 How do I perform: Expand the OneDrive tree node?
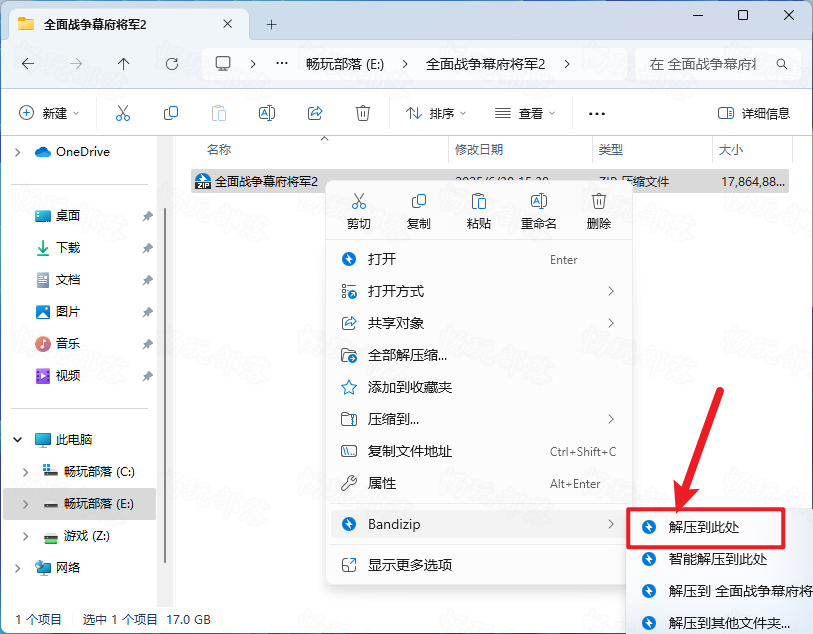point(18,152)
